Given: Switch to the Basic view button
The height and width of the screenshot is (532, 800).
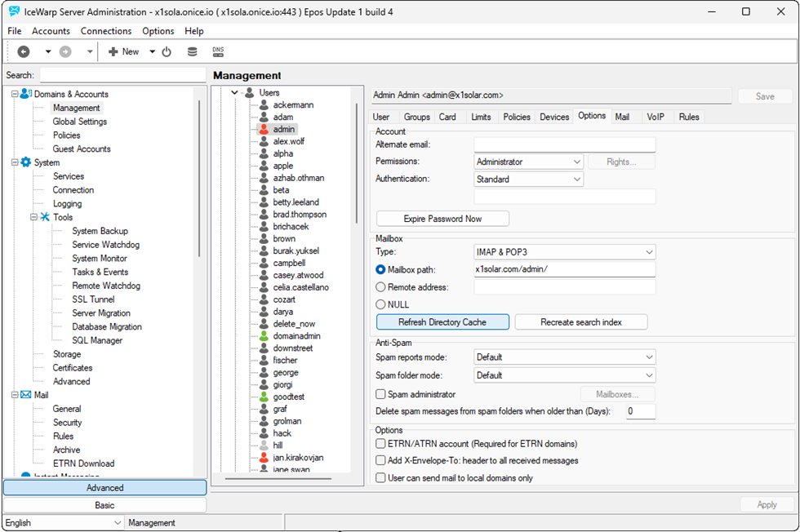Looking at the screenshot, I should coord(104,505).
